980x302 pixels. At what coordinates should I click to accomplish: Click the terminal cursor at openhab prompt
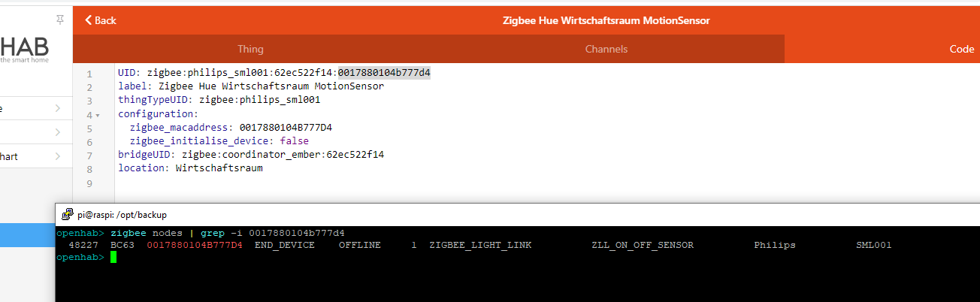coord(113,257)
